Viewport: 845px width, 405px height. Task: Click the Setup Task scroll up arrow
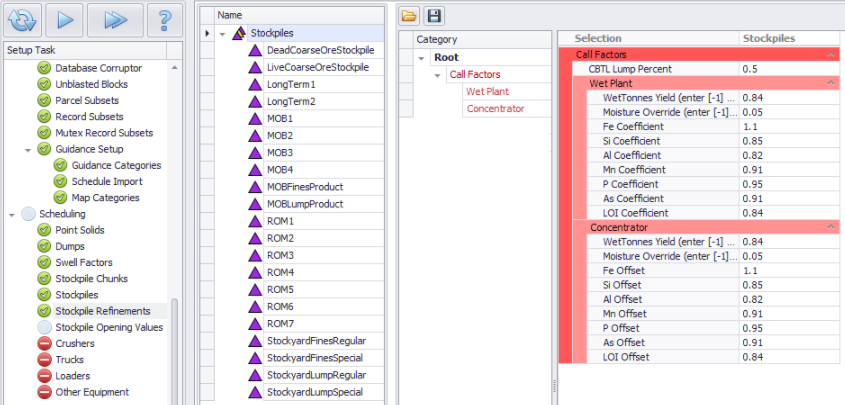click(x=175, y=68)
